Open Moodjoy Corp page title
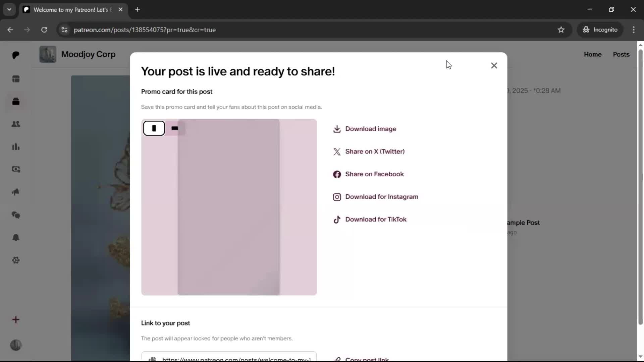 point(88,54)
